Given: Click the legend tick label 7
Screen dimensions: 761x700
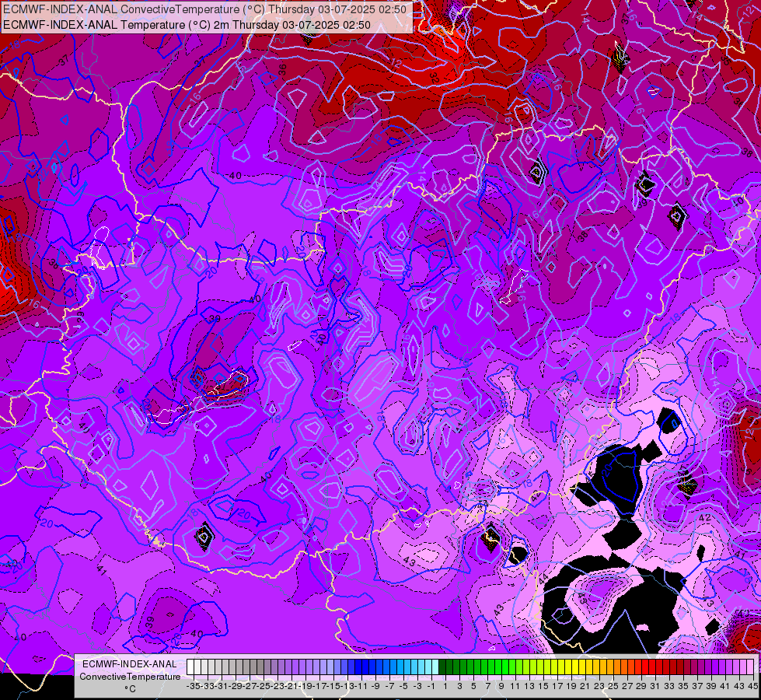Looking at the screenshot, I should (487, 687).
